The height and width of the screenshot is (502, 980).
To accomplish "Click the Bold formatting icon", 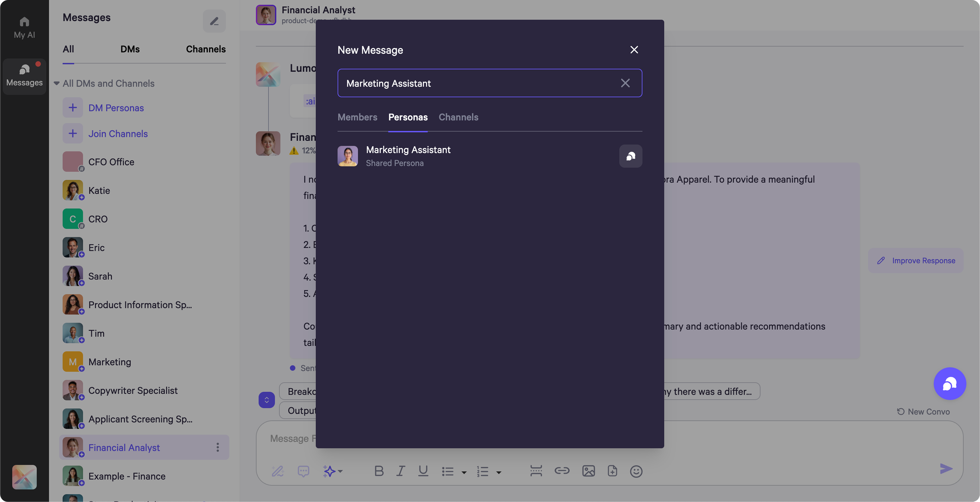I will [x=379, y=471].
